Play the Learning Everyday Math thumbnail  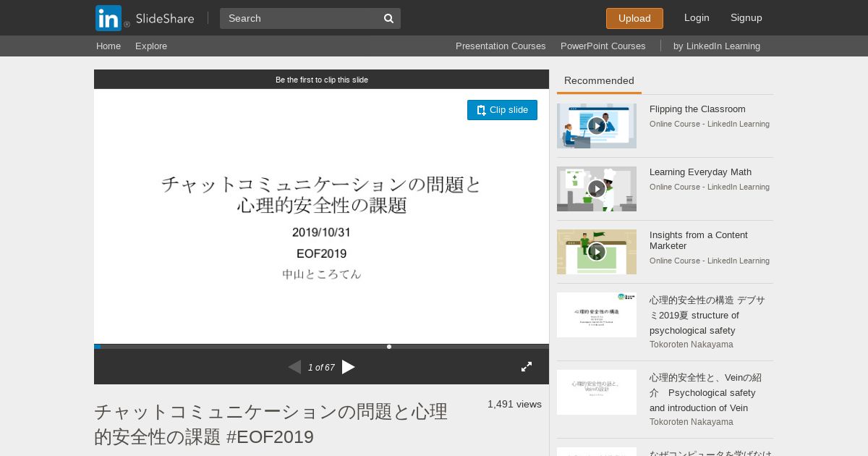[x=597, y=189]
